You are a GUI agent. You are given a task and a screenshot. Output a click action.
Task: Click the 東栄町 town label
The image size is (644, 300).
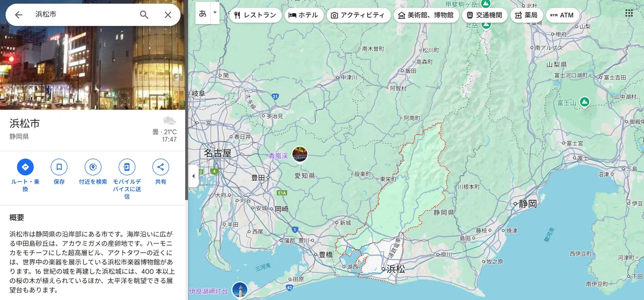coord(387,179)
